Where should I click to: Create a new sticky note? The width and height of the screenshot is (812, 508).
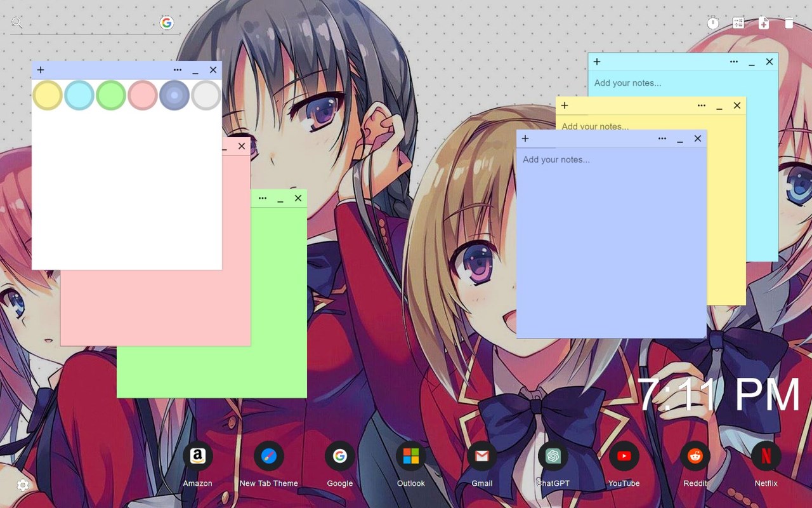click(764, 23)
